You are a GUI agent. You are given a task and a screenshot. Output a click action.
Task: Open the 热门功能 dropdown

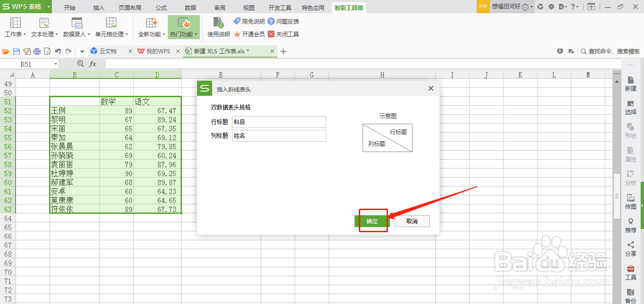[184, 27]
